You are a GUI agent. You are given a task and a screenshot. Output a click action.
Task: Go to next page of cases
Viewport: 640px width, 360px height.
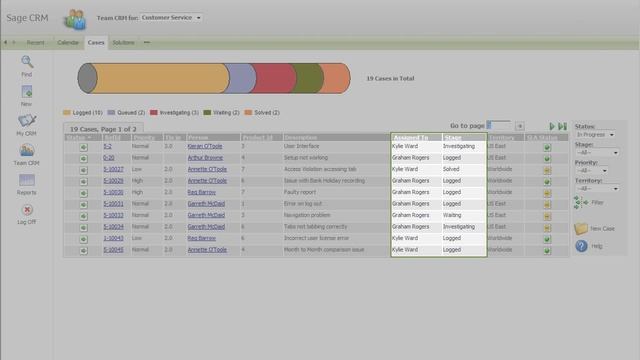[x=552, y=126]
